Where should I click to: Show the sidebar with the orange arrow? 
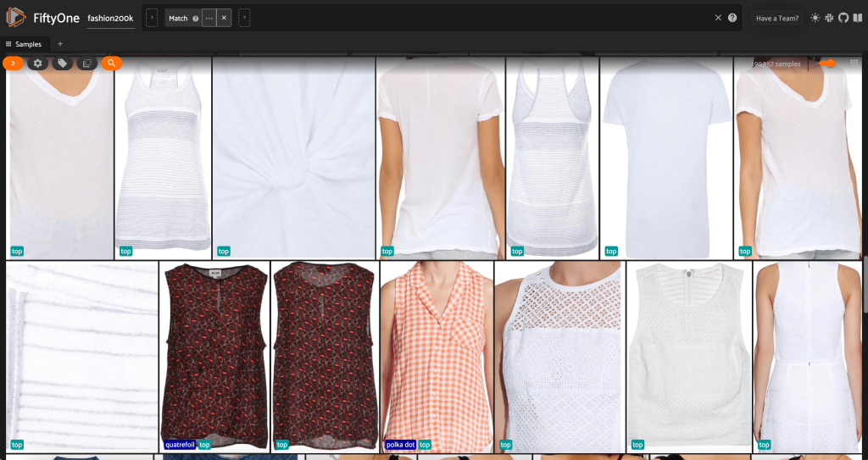coord(13,64)
